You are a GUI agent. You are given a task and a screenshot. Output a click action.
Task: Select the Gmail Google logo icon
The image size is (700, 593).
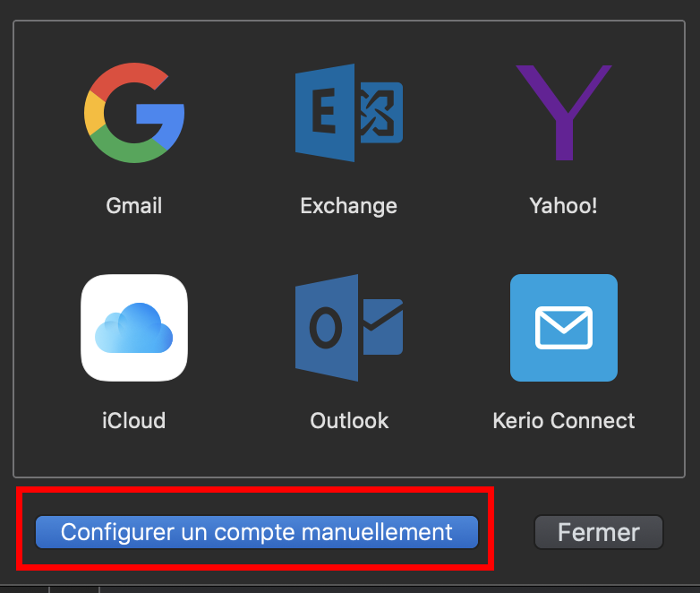click(134, 113)
